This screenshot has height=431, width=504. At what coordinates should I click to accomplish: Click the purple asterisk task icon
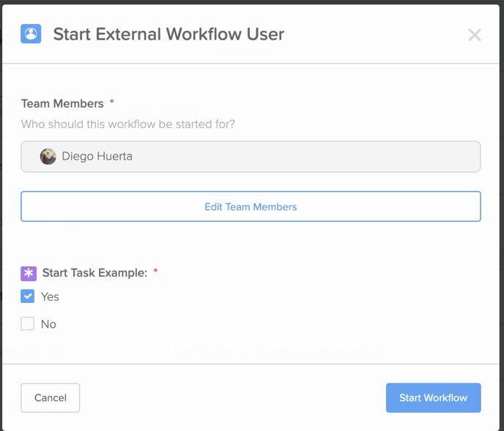(29, 274)
